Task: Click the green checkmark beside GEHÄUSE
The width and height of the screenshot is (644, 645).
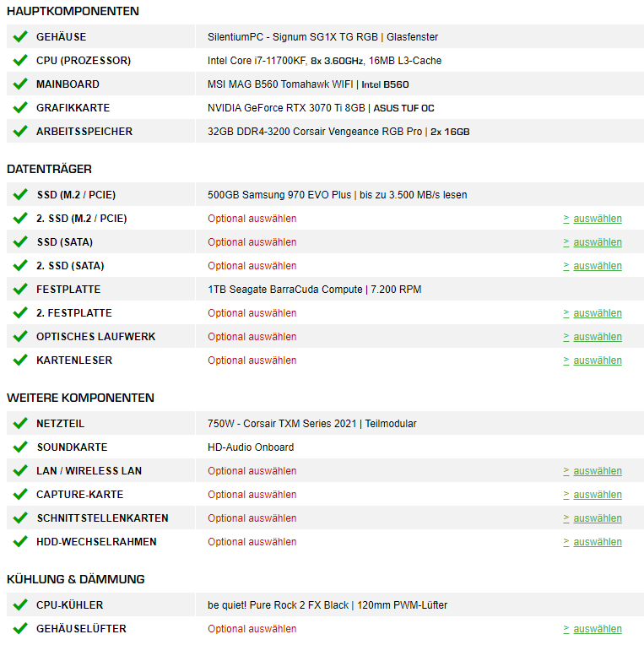Action: pos(20,36)
